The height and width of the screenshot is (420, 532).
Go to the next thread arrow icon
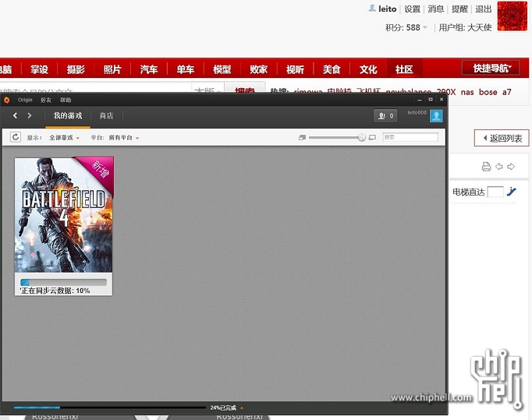pyautogui.click(x=511, y=167)
